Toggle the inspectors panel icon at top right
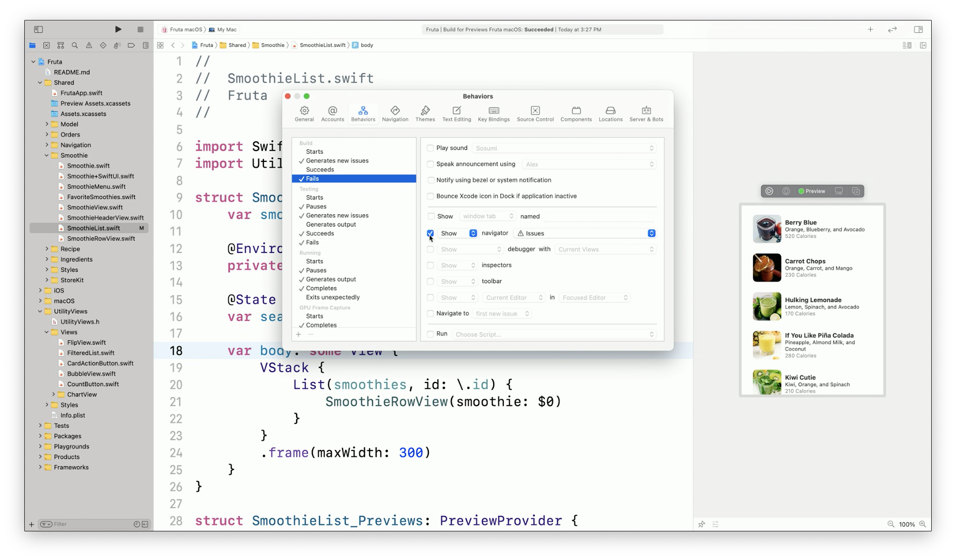This screenshot has height=560, width=956. tap(918, 29)
